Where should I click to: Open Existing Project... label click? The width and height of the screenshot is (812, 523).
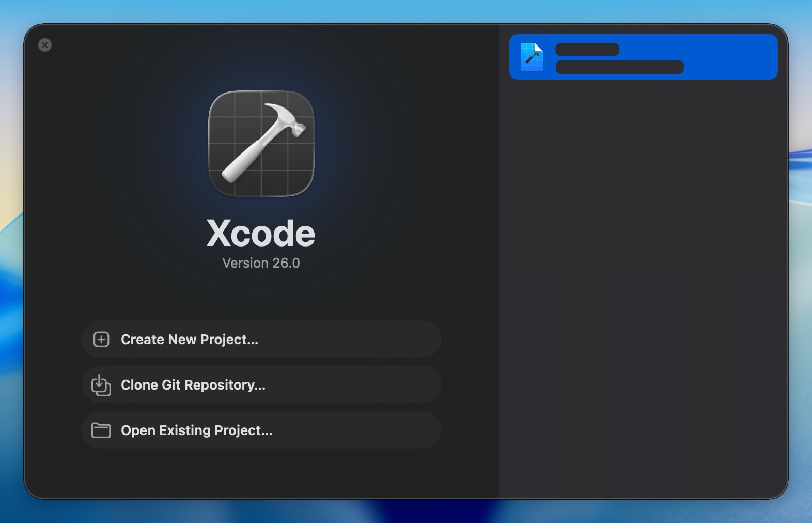(x=196, y=430)
